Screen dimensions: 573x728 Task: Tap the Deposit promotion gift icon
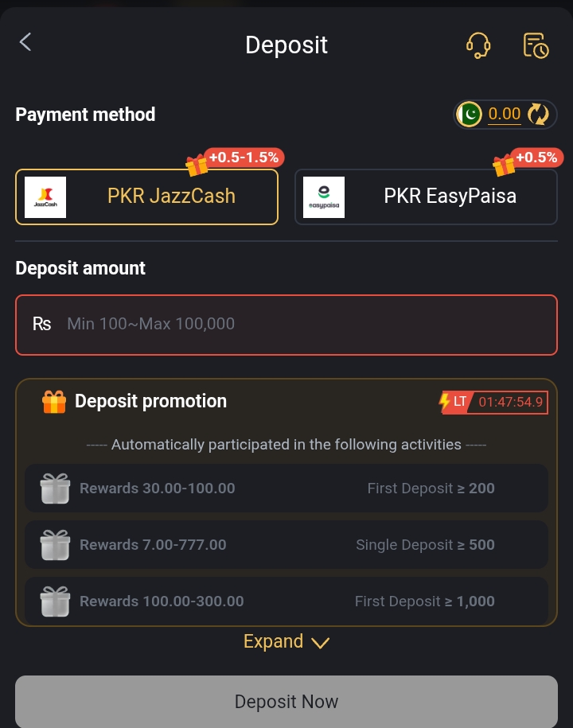coord(54,402)
